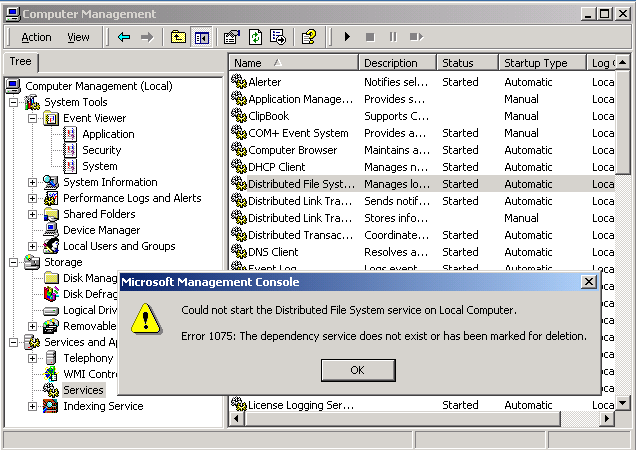This screenshot has width=636, height=450.
Task: Select the License Logging Service row
Action: pyautogui.click(x=422, y=405)
